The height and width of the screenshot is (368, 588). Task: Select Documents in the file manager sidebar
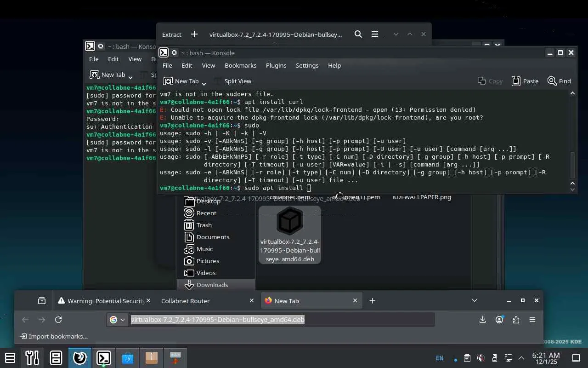[213, 237]
